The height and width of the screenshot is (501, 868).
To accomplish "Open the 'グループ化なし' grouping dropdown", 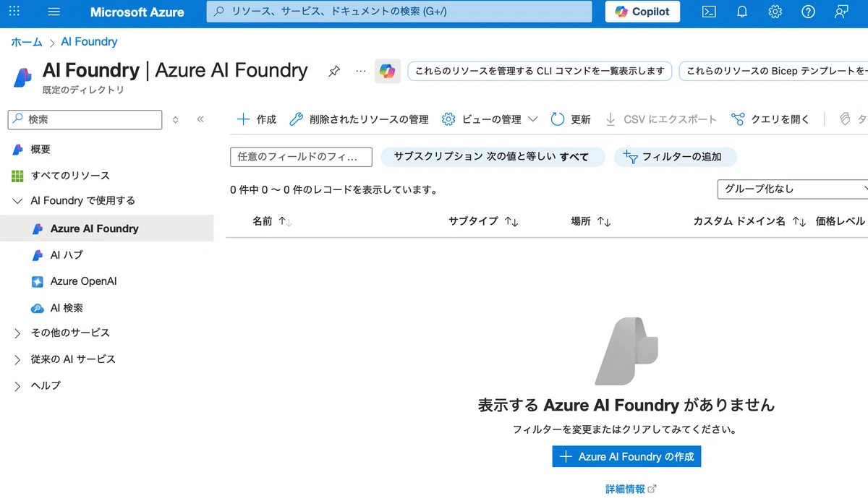I will point(793,189).
